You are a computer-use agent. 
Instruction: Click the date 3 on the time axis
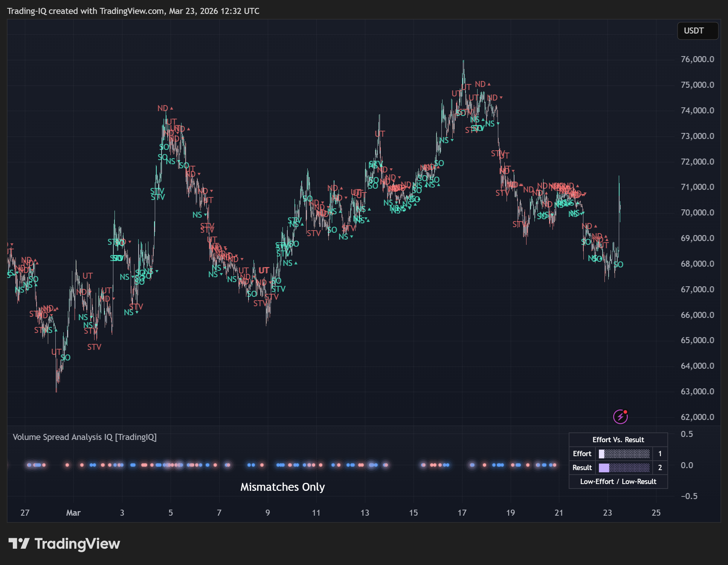coord(122,513)
